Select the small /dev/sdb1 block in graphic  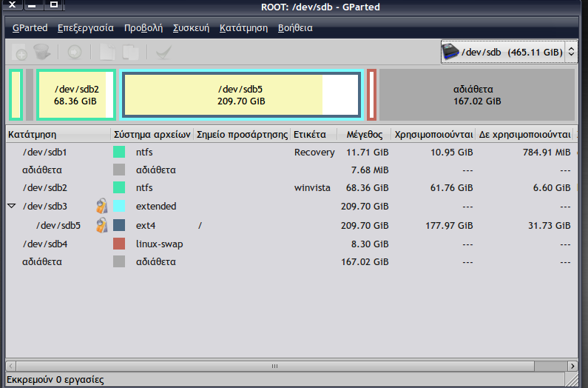pos(16,95)
